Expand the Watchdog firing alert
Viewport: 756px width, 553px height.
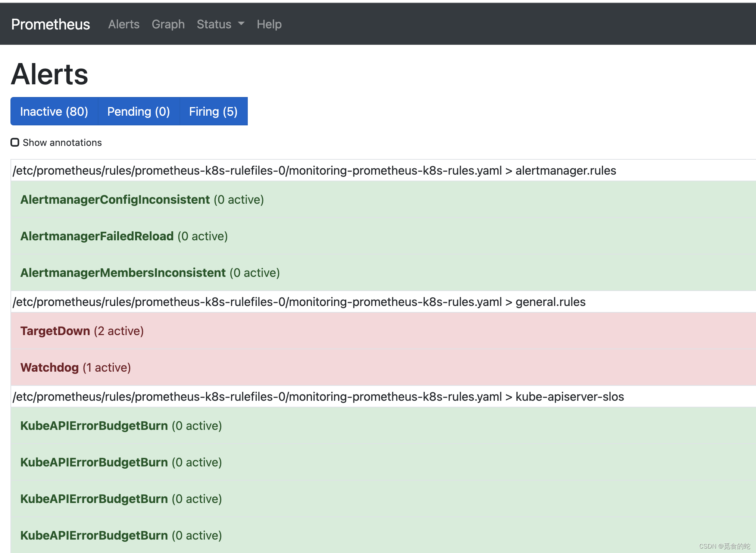click(383, 368)
